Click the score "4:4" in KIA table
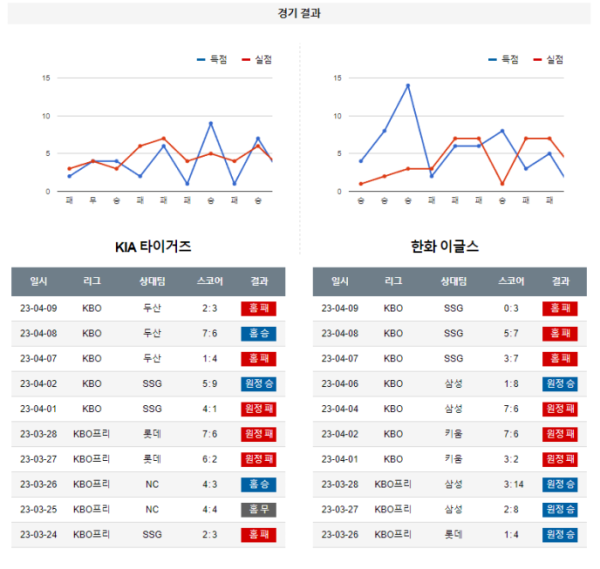Image resolution: width=600 pixels, height=569 pixels. 210,510
